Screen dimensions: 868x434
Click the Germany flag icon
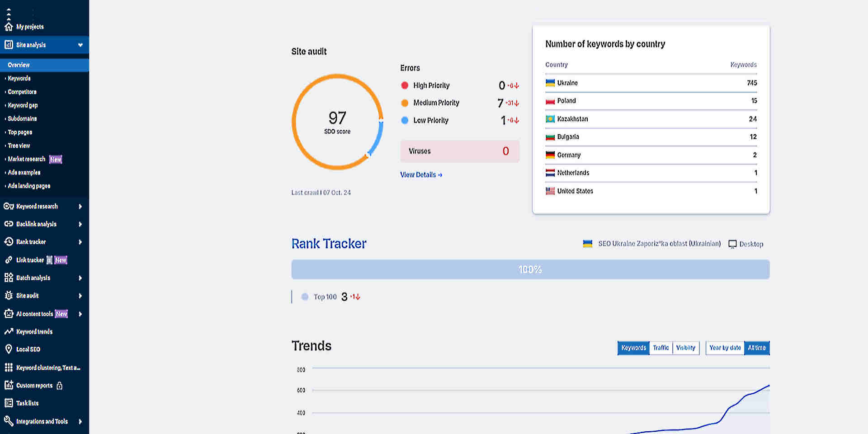(550, 155)
